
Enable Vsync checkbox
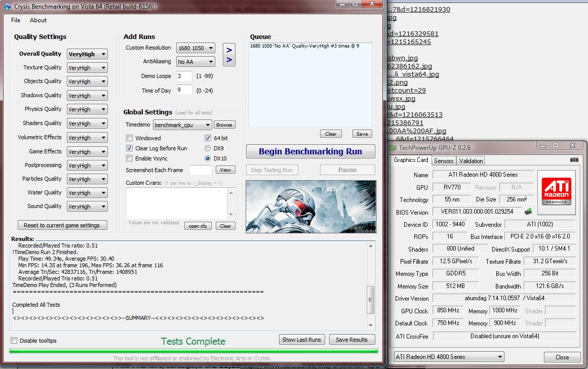point(129,158)
